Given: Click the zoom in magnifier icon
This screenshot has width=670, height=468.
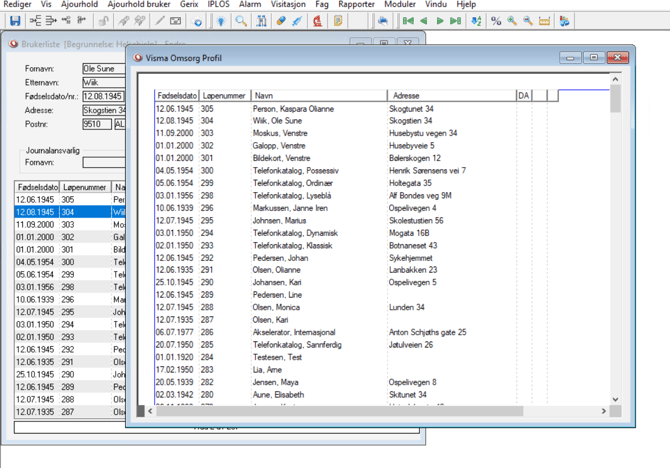Looking at the screenshot, I should pyautogui.click(x=512, y=20).
